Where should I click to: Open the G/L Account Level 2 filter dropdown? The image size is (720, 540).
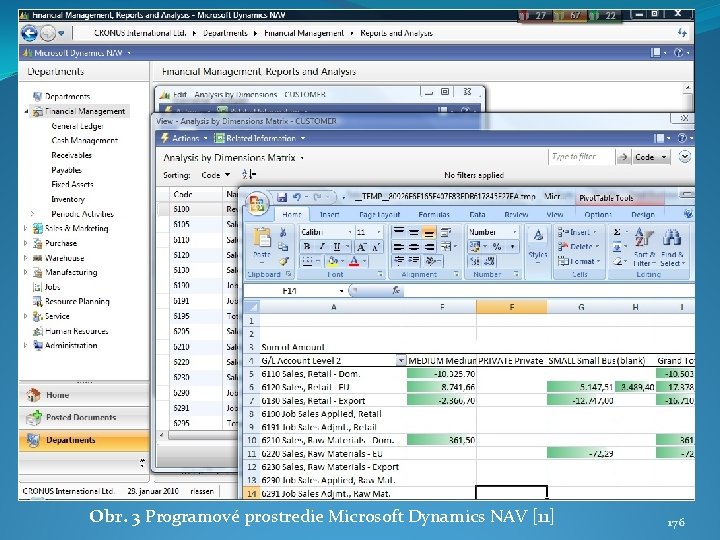(401, 361)
